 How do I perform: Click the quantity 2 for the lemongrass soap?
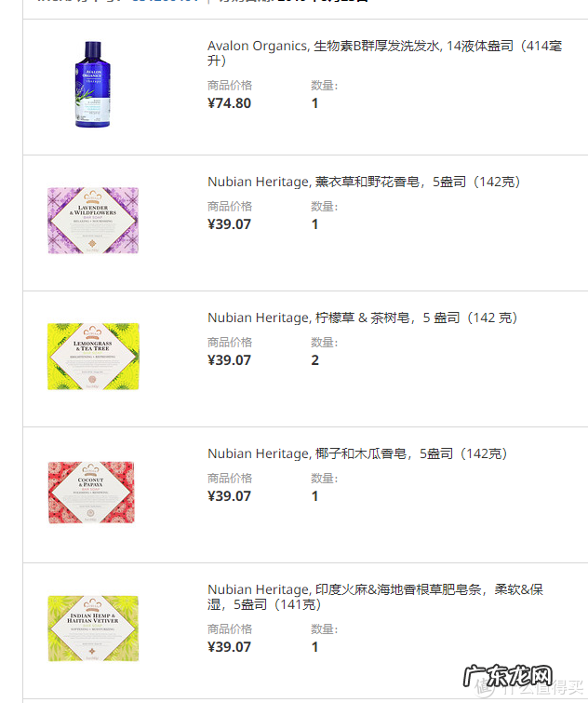coord(314,360)
